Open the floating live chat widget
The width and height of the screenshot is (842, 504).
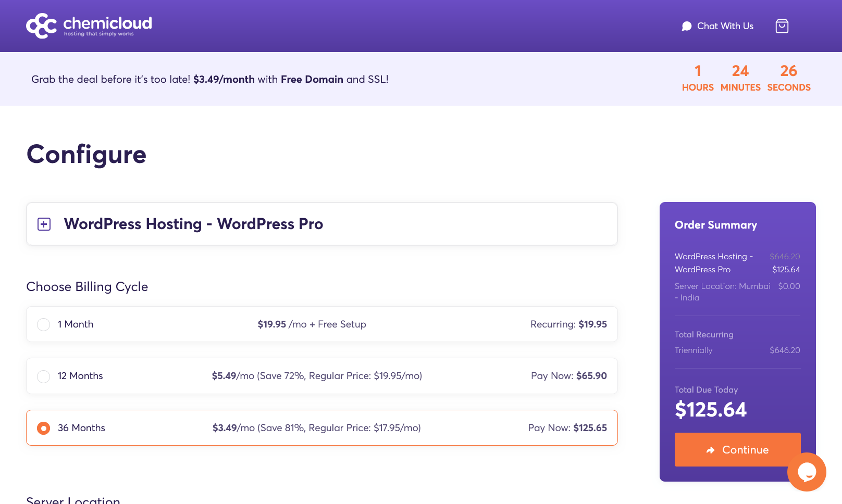tap(807, 472)
